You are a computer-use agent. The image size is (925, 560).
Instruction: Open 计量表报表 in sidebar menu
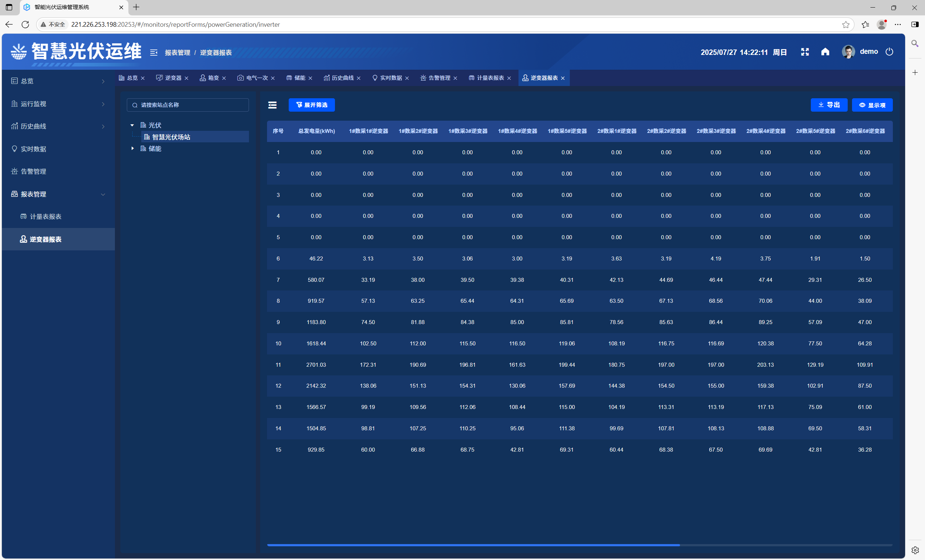pyautogui.click(x=46, y=216)
